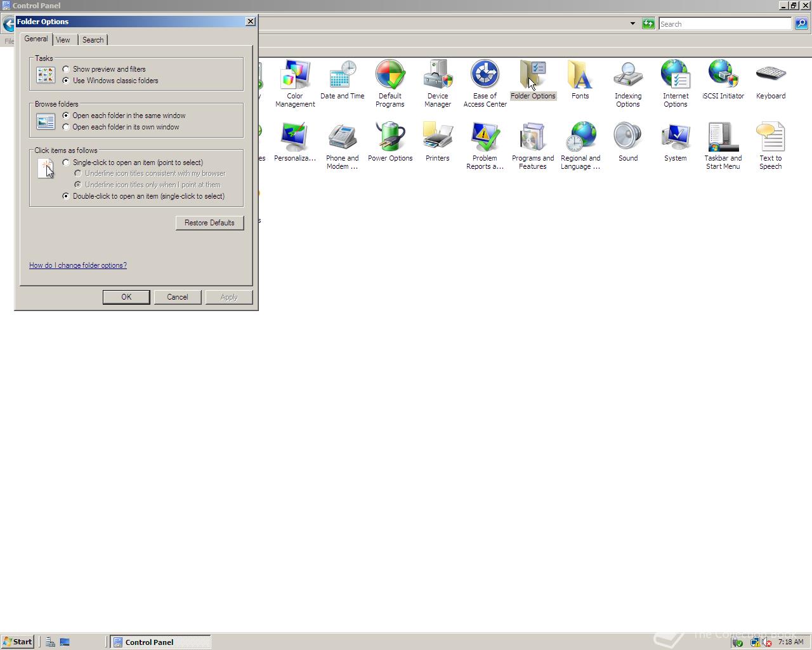
Task: Open Problem Reports and Solutions
Action: click(x=485, y=145)
